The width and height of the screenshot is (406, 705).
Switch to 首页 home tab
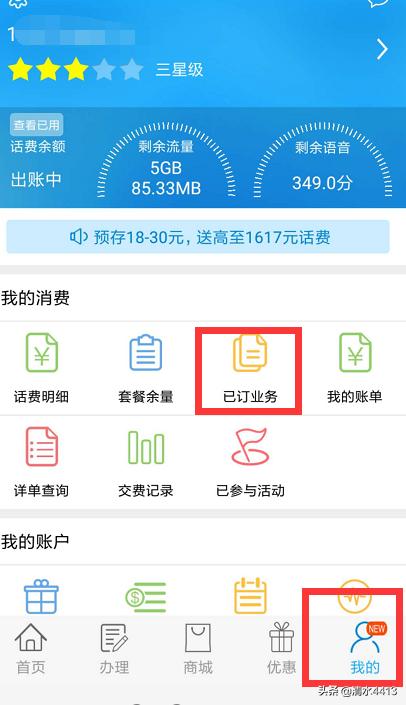[x=31, y=649]
